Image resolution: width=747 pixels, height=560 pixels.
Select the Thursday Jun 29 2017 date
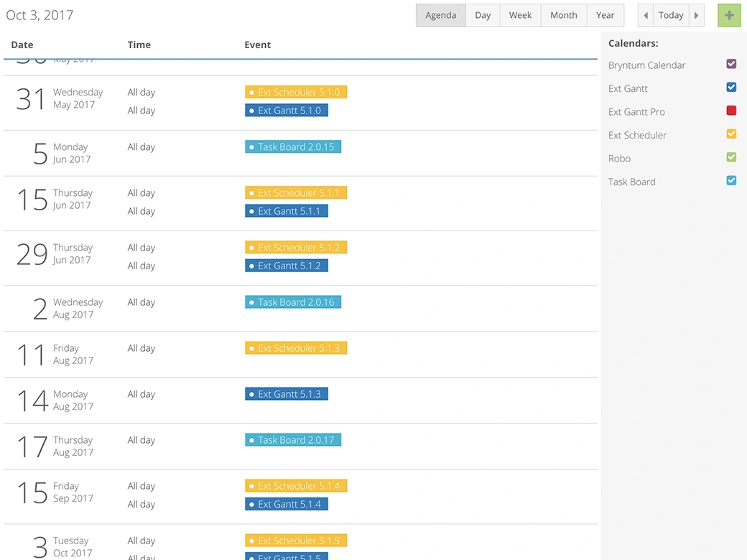[55, 254]
